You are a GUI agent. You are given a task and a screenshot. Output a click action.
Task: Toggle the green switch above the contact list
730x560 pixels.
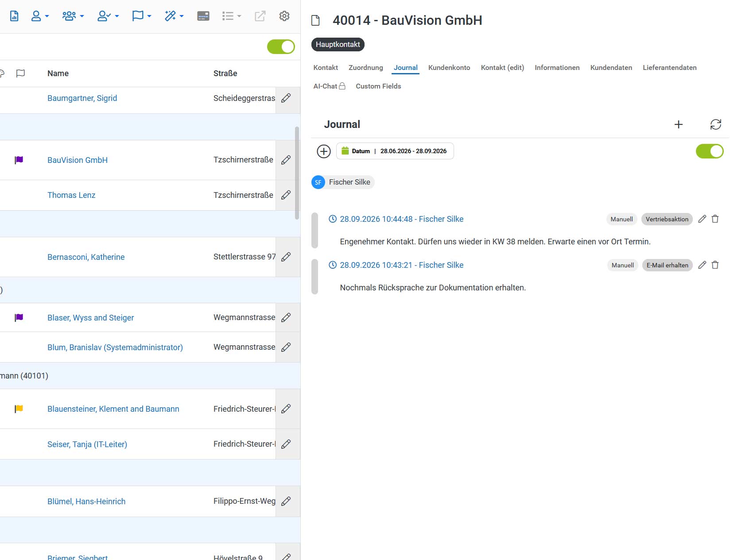(x=281, y=46)
